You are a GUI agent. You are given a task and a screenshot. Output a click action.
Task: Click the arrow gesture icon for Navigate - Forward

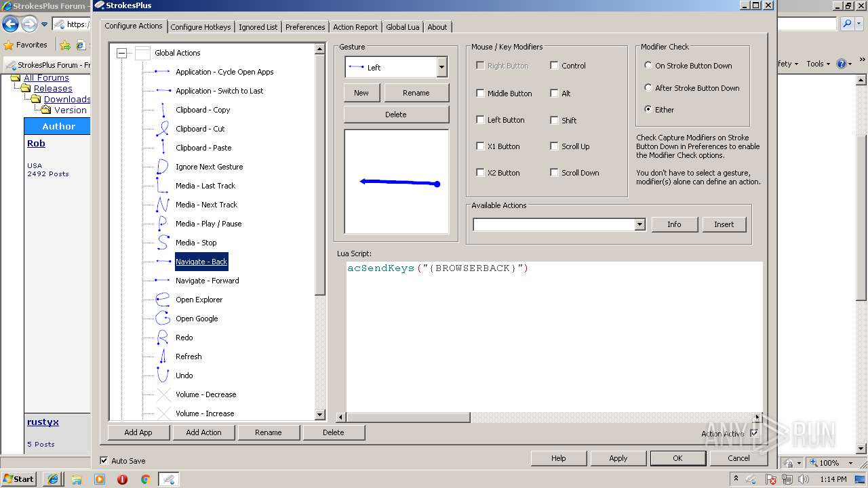163,280
